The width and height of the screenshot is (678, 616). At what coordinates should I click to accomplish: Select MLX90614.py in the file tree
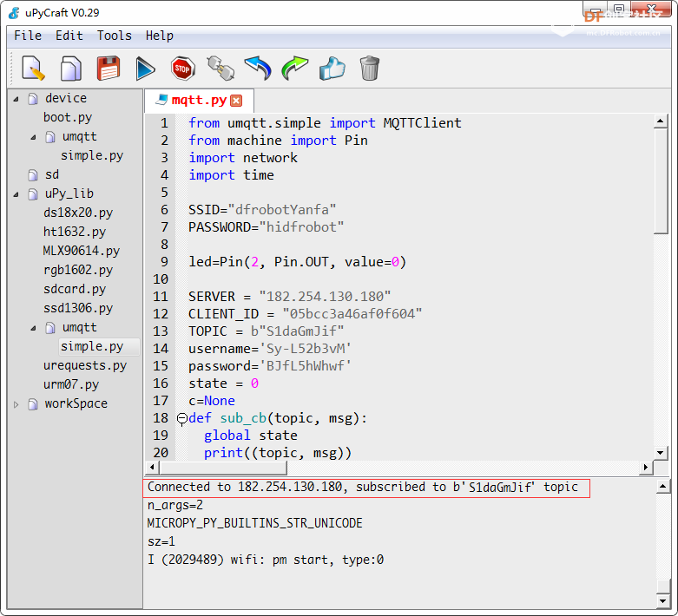click(x=82, y=251)
